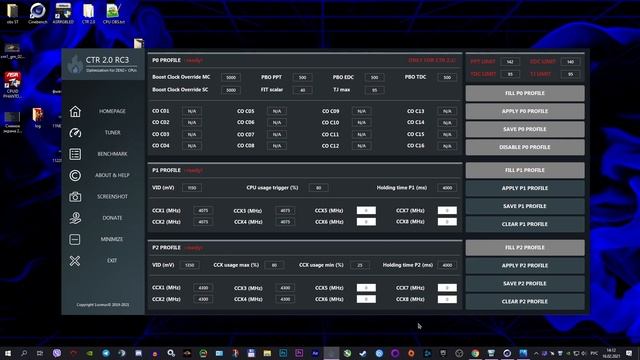Click the CO C08 value box
This screenshot has width=640, height=360.
pos(277,146)
